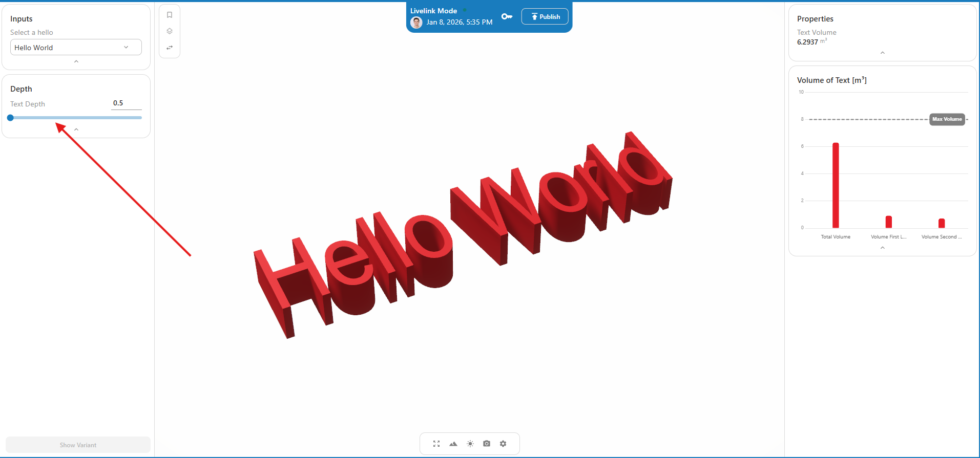
Task: Click the Text Depth value field
Action: pos(126,103)
